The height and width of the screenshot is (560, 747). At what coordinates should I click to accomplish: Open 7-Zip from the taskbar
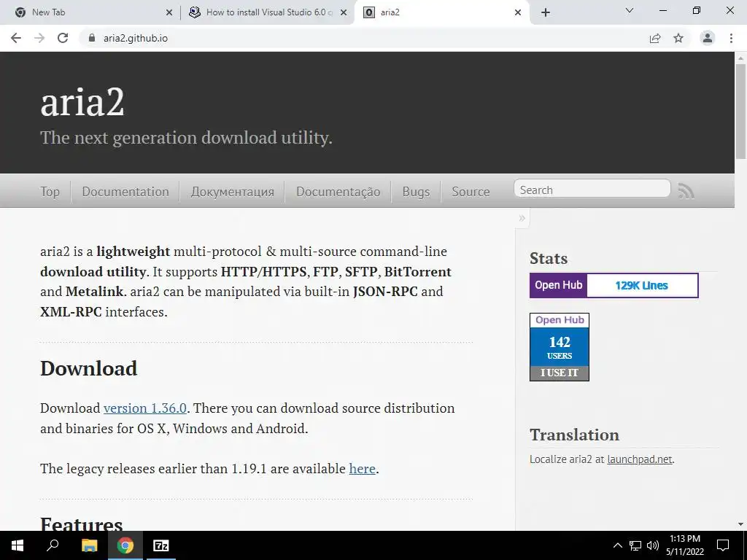coord(161,545)
